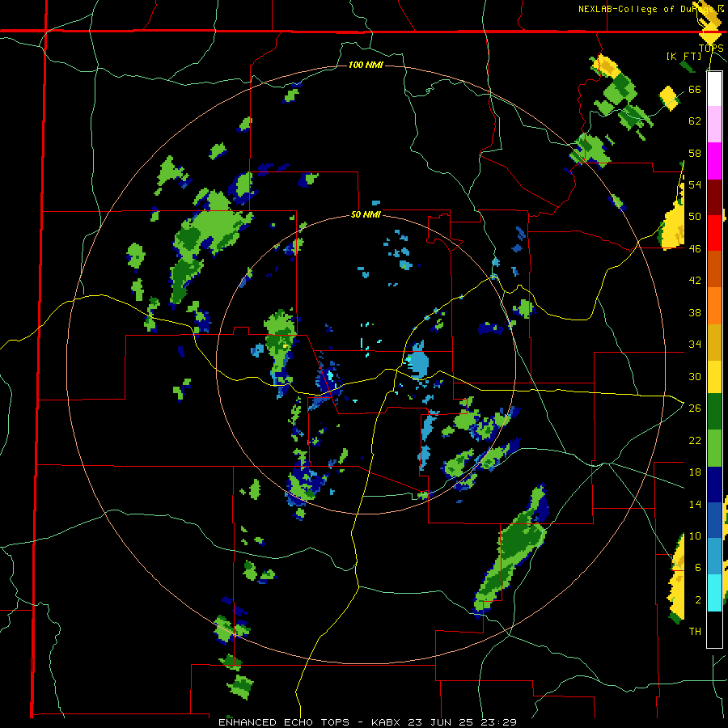Click the '42' legend value
Viewport: 728px width, 728px height.
click(695, 280)
